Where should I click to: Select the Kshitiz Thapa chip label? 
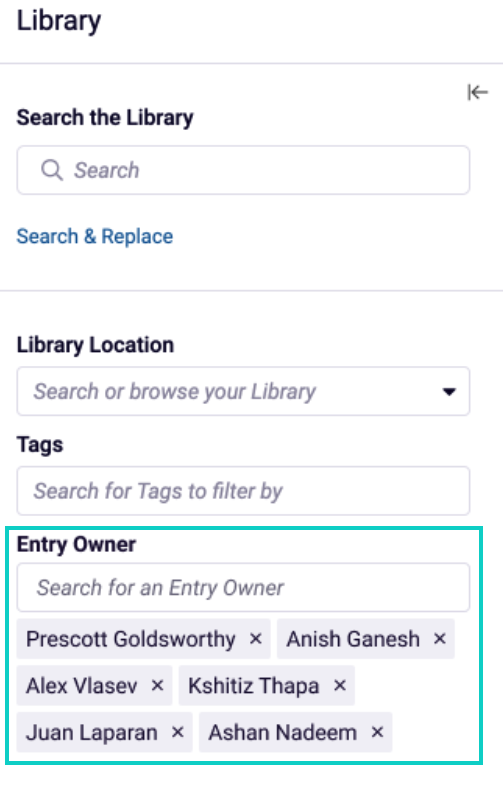[254, 686]
